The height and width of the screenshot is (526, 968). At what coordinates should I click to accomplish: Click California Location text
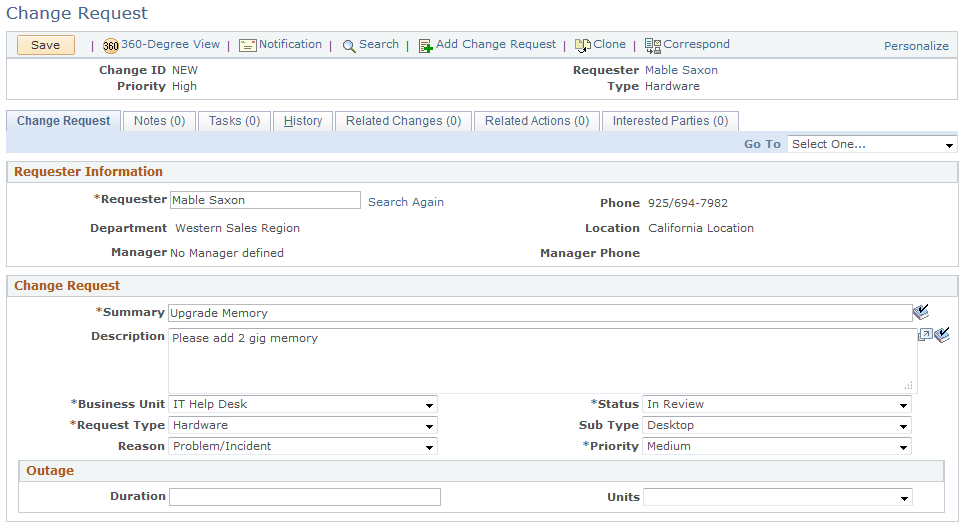click(x=701, y=228)
